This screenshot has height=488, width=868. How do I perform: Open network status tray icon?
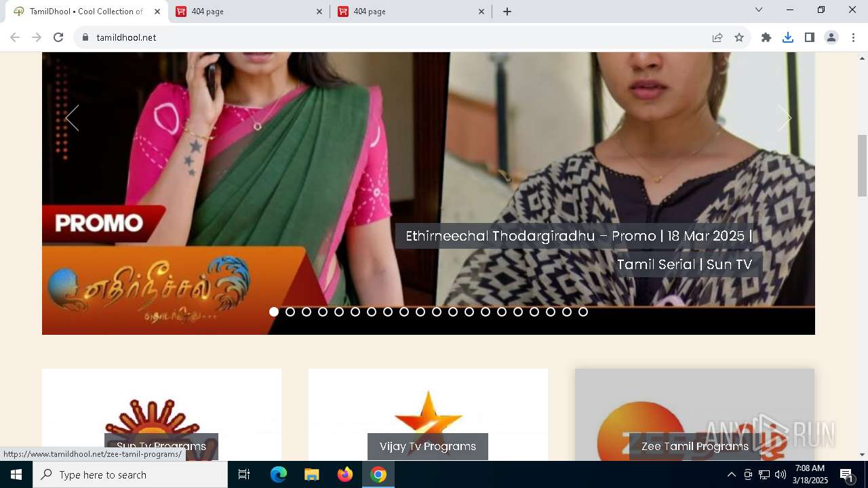click(764, 474)
